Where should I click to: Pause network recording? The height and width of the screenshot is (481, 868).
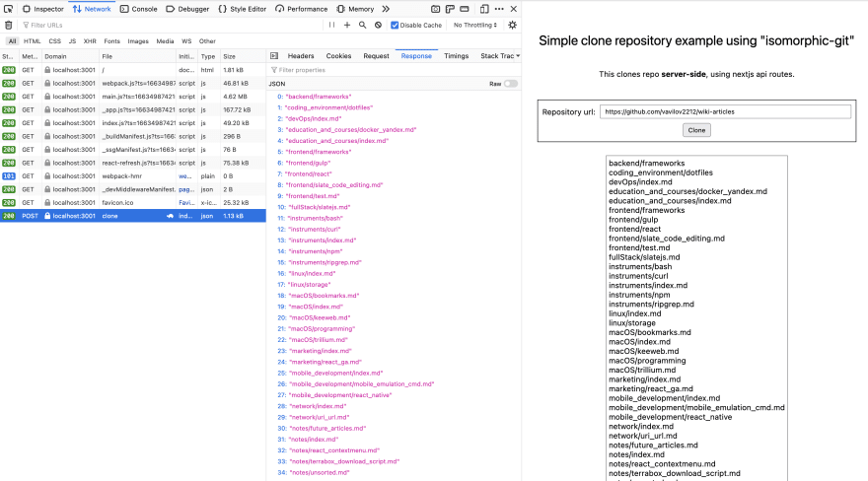tap(331, 25)
